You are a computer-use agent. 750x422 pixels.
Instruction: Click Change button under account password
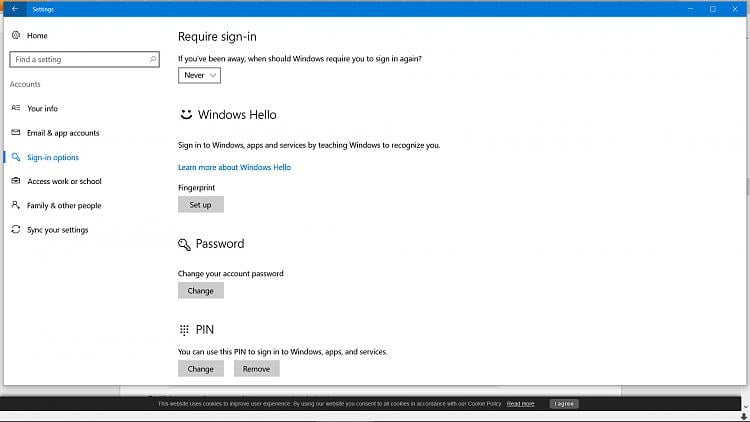(201, 290)
